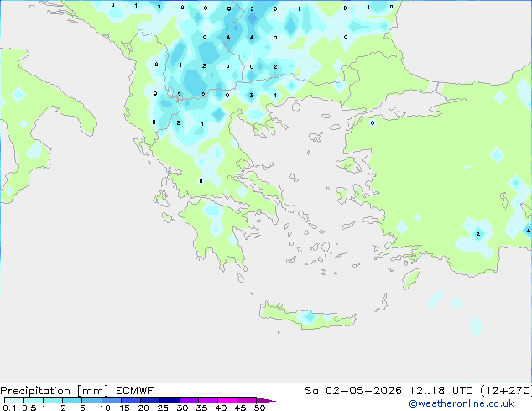Click the '12..18 UTC' time range
Image resolution: width=532 pixels, height=411 pixels.
(x=441, y=391)
